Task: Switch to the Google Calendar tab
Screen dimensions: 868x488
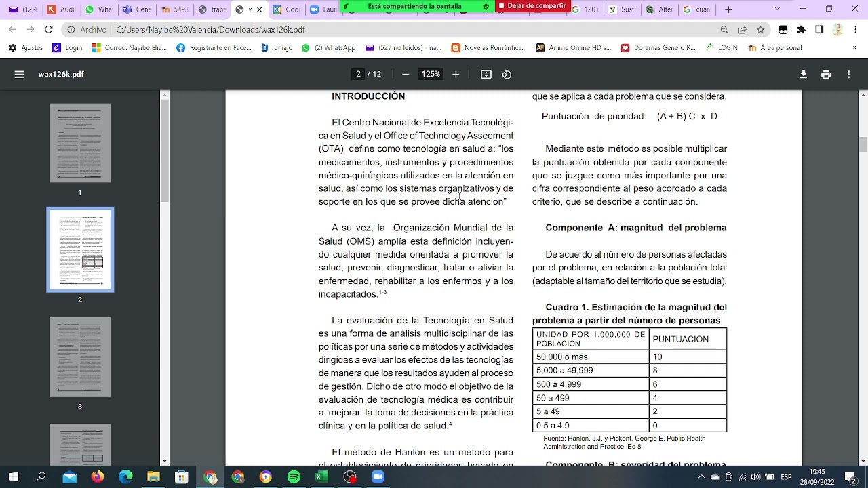Action: 286,9
